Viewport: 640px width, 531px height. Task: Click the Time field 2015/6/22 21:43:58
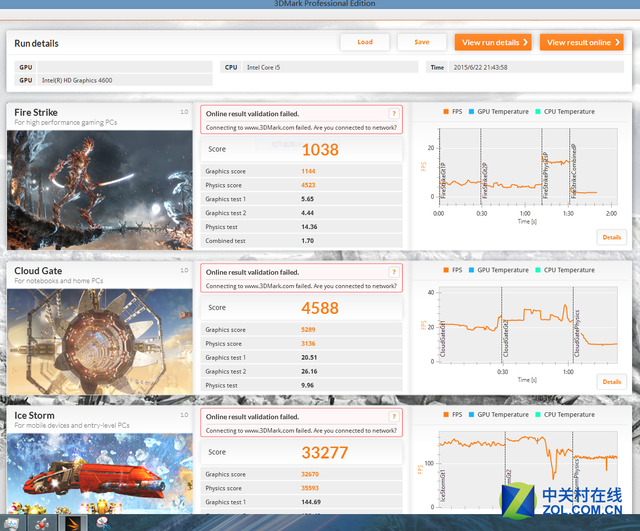point(536,67)
